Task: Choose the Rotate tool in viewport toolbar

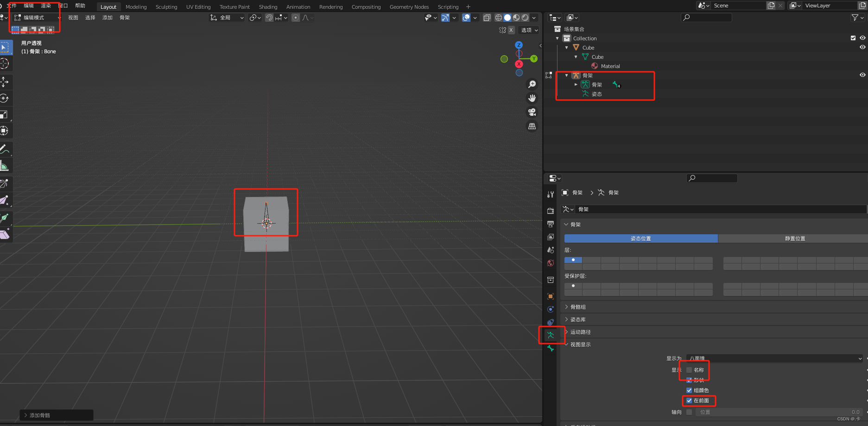Action: tap(5, 98)
